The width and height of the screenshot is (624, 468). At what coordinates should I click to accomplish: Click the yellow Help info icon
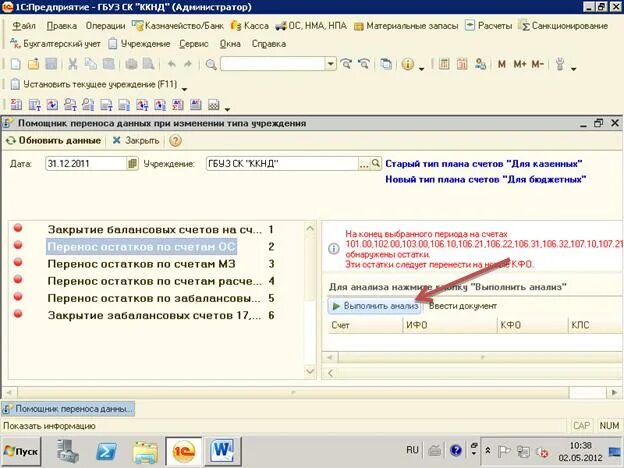(408, 64)
